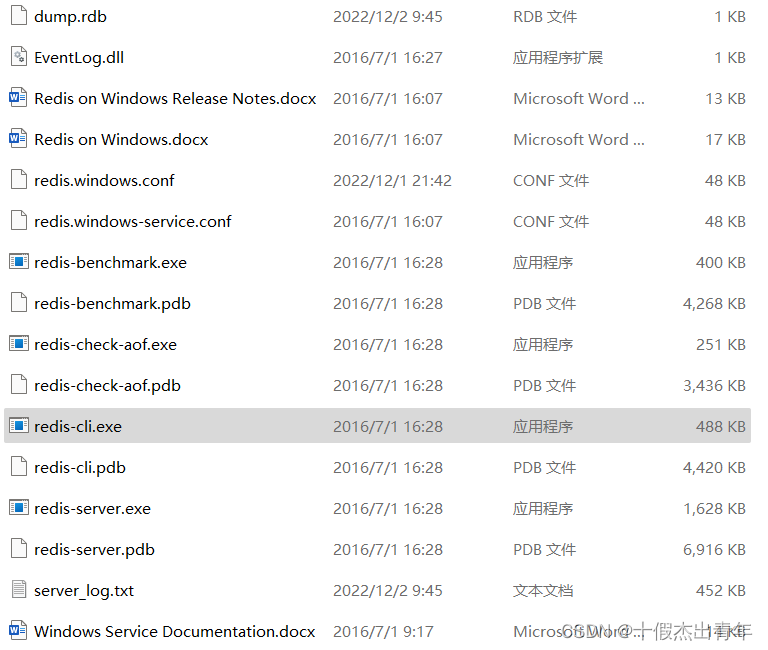The height and width of the screenshot is (650, 768).
Task: Click the 2022/12/1 21:42 modified date
Action: pos(392,181)
